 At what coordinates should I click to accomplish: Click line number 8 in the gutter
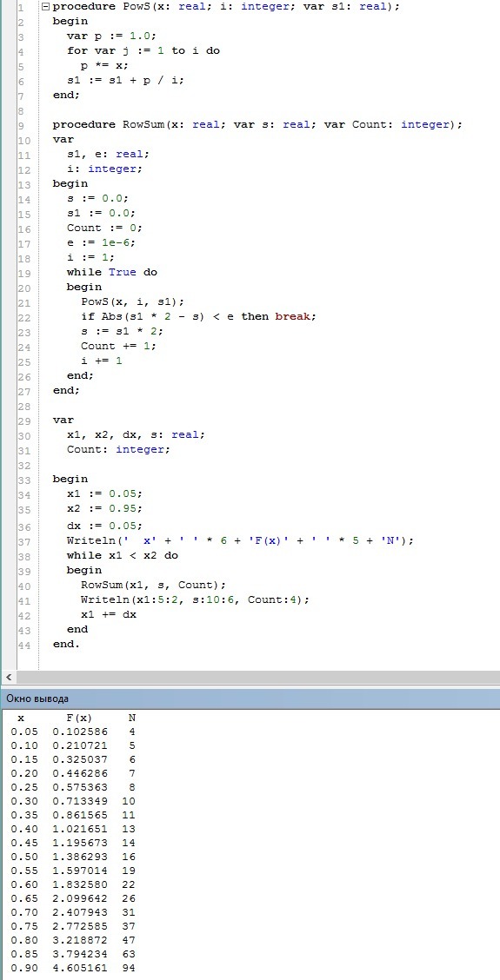point(21,110)
